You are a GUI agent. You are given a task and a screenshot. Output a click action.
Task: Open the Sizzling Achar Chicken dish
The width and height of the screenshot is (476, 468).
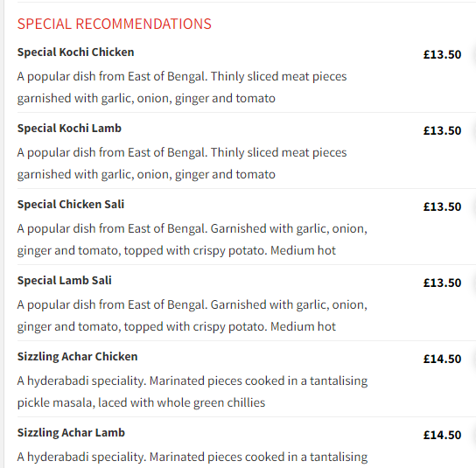coord(77,357)
